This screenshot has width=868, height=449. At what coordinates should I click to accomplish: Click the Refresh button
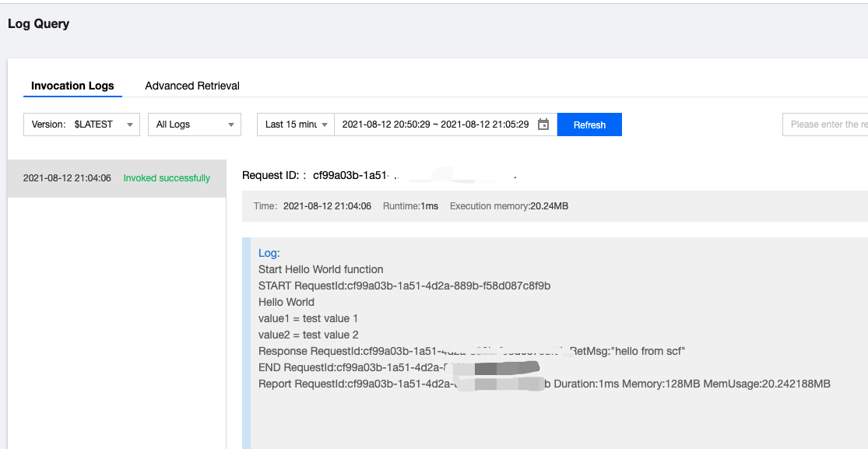(589, 125)
